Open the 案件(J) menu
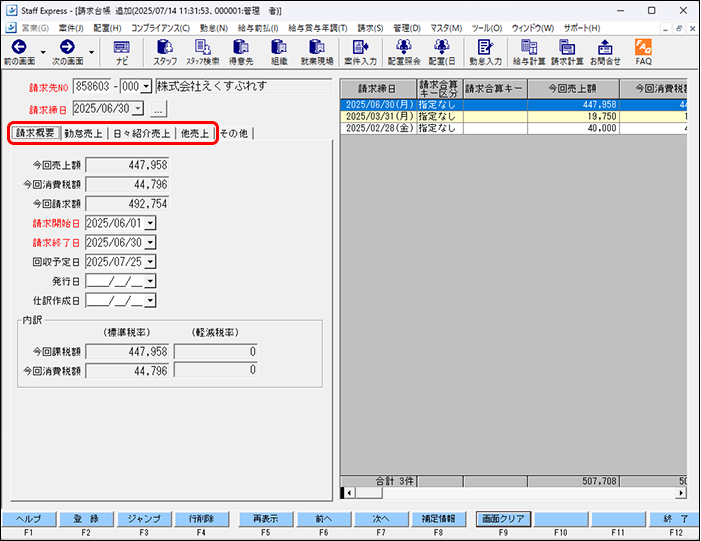Viewport: 701px width, 541px height. 71,28
